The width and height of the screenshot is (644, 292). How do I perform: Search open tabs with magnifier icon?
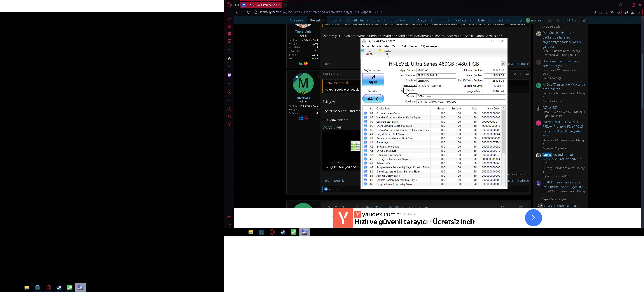pyautogui.click(x=621, y=5)
